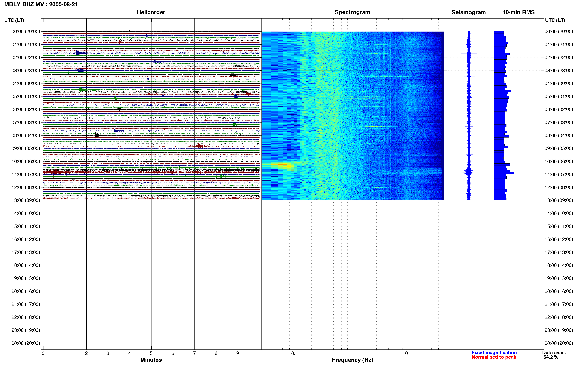Click the 'Data avail.' label
This screenshot has width=588, height=368.
point(554,352)
